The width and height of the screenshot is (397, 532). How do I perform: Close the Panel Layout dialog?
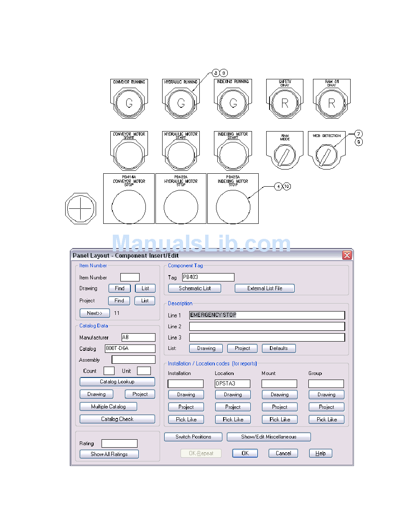[347, 255]
